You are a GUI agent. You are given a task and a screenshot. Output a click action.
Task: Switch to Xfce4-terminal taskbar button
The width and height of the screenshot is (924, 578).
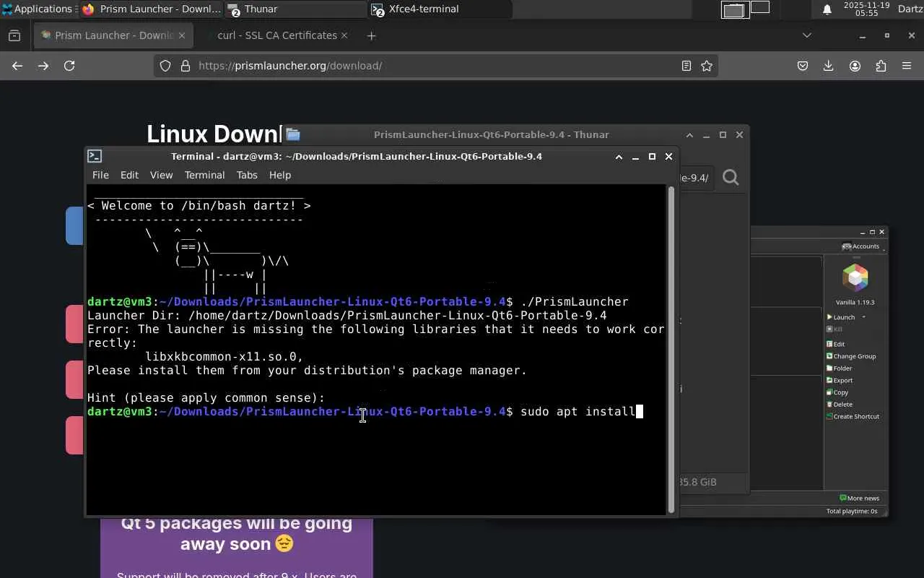[440, 9]
